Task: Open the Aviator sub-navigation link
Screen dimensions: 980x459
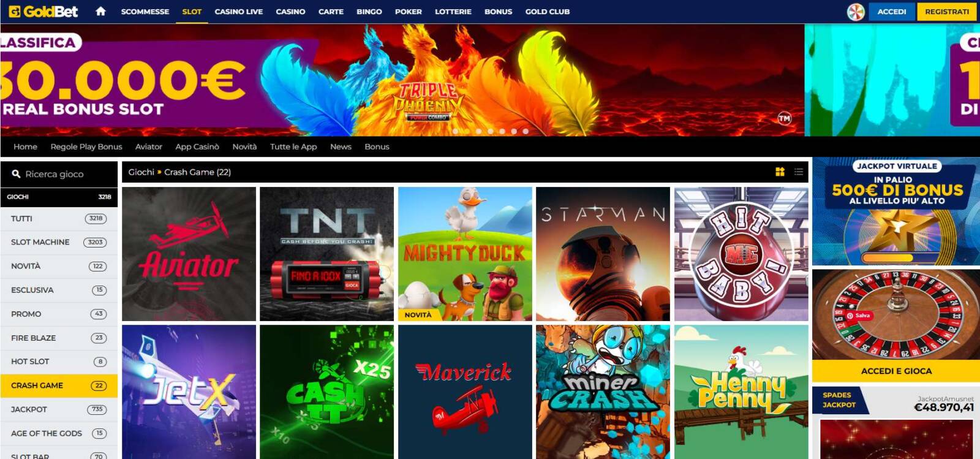Action: [x=149, y=147]
